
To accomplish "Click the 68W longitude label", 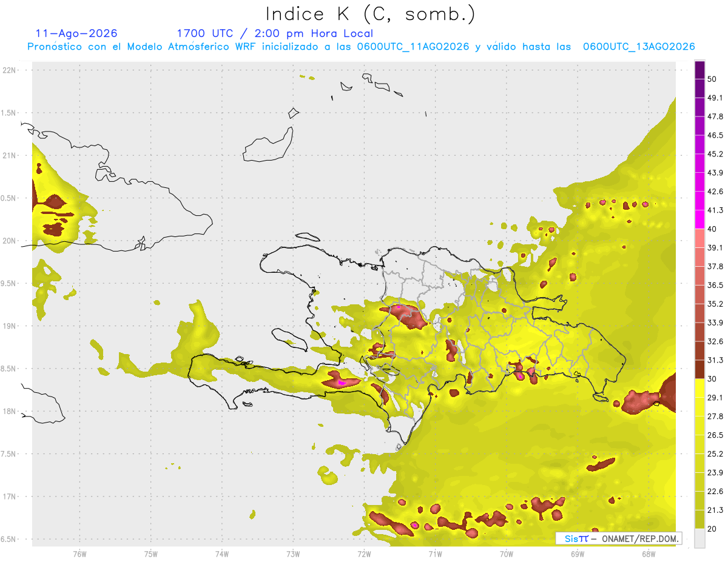I will click(x=648, y=554).
